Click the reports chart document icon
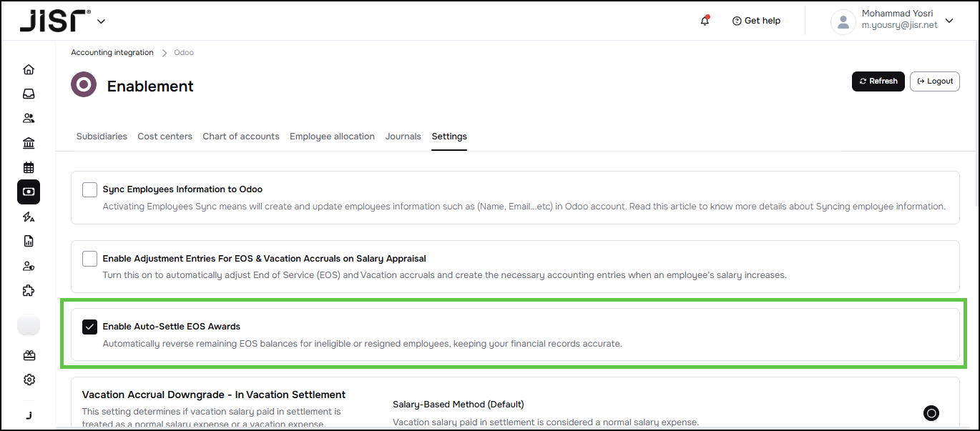Viewport: 980px width, 431px height. (x=29, y=242)
